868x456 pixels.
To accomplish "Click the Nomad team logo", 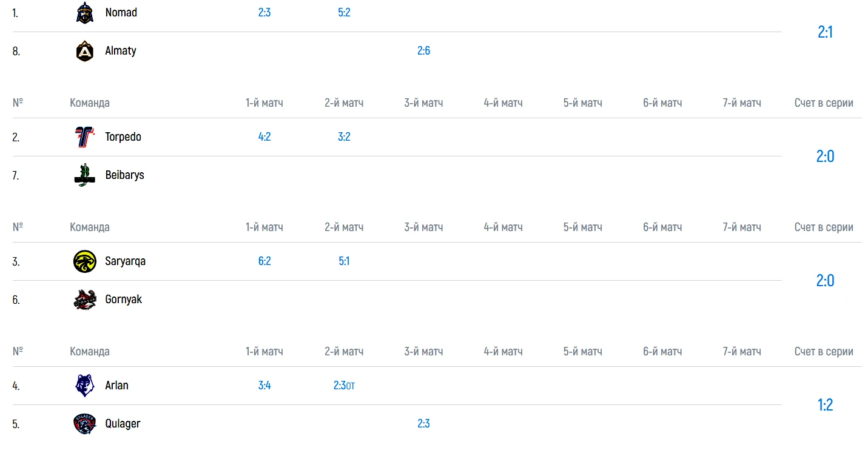I will point(85,13).
